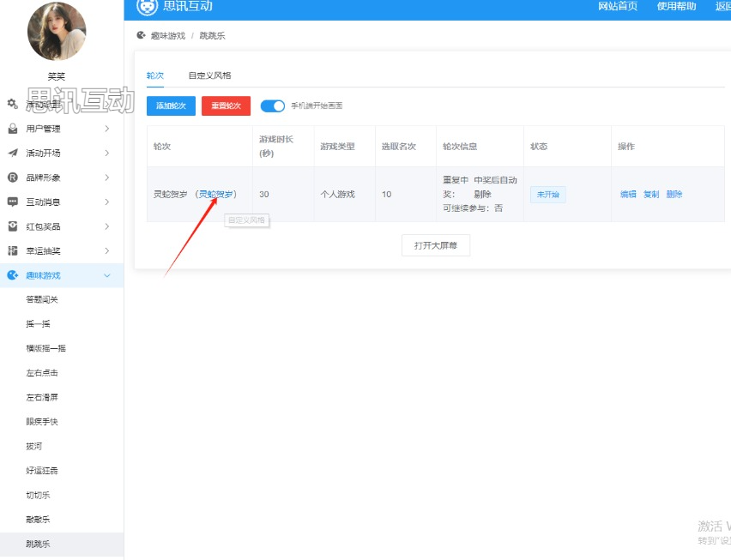Click the 活动设置 gear icon in sidebar

pyautogui.click(x=13, y=104)
